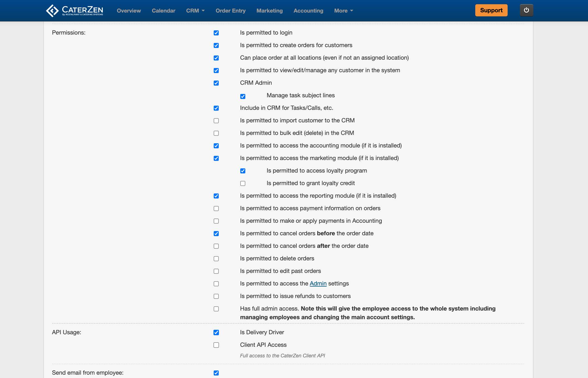Uncheck the CRM Admin checkbox

click(x=216, y=83)
